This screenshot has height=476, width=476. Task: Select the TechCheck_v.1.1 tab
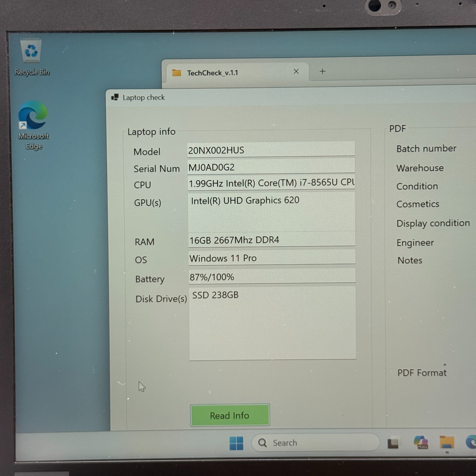[237, 72]
